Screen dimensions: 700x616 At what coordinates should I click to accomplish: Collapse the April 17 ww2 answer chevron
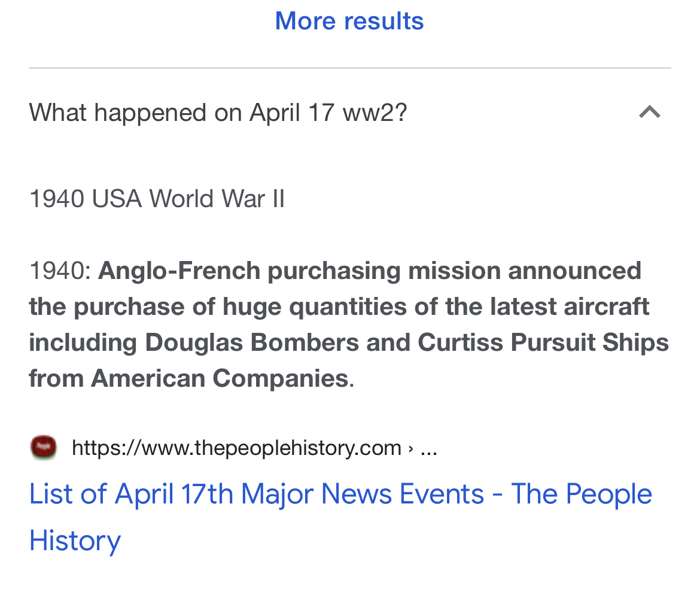click(x=649, y=113)
